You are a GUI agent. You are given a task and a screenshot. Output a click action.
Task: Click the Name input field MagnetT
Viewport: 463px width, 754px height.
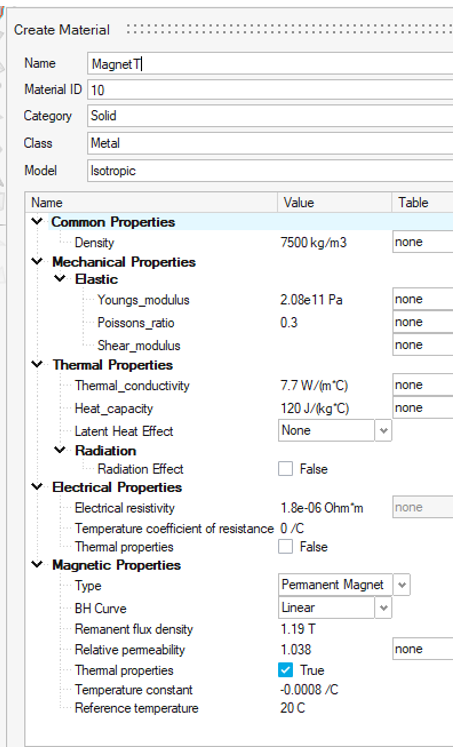270,63
